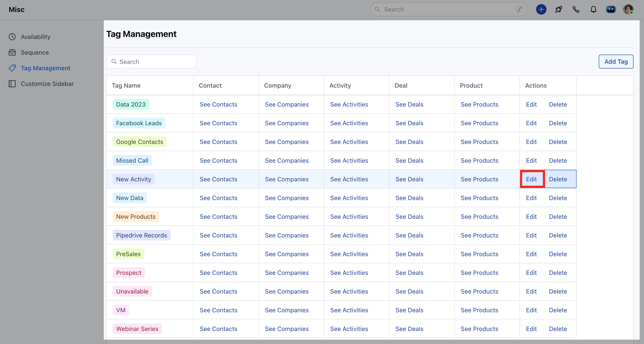The width and height of the screenshot is (644, 344).
Task: Go to Customize Sidebar menu item
Action: pyautogui.click(x=47, y=84)
